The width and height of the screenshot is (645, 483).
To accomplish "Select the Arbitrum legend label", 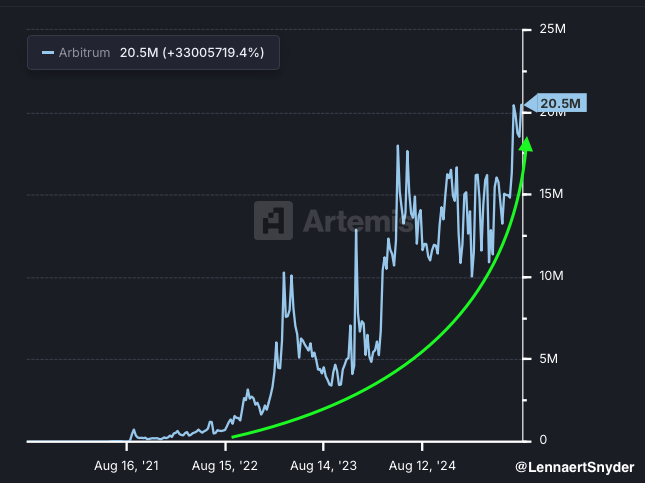I will [84, 53].
